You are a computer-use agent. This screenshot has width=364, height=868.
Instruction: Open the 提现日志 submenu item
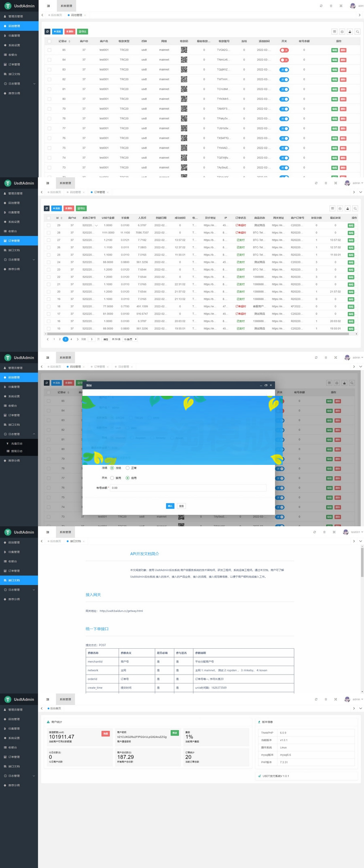tap(17, 451)
